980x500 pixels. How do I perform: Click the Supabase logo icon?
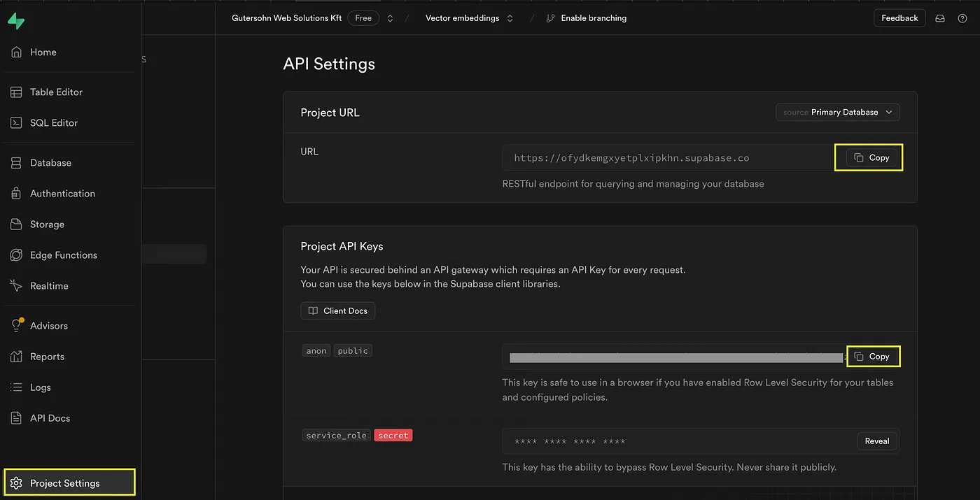tap(15, 21)
